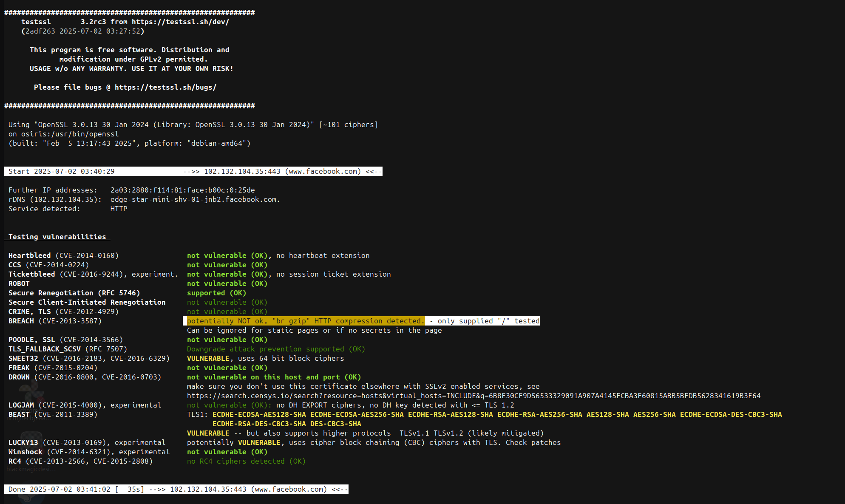Click the DES-CBC3-SHA cipher at BEAST line end
845x504 pixels.
[335, 424]
